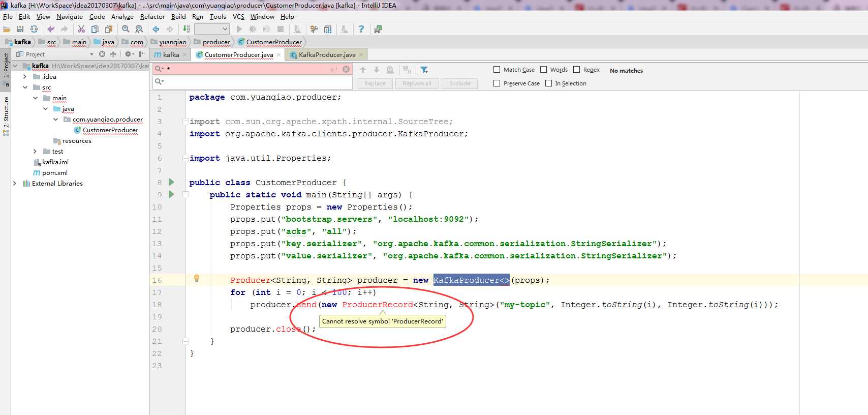
Task: Click the Paste clipboard icon
Action: [x=108, y=29]
